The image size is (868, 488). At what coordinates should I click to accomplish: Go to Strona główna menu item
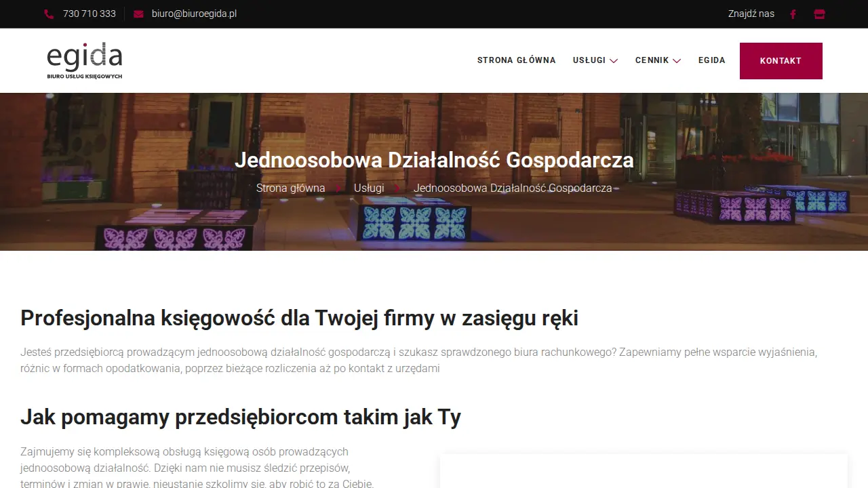[517, 60]
